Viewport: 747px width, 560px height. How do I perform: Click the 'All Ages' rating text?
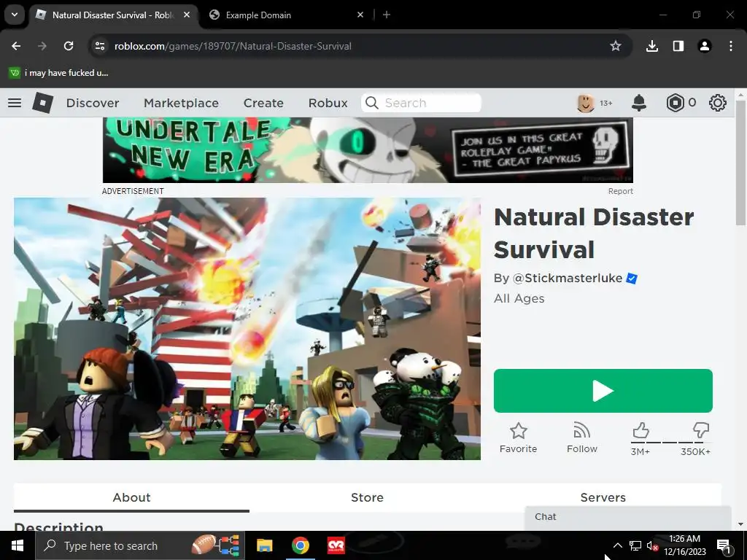tap(519, 298)
